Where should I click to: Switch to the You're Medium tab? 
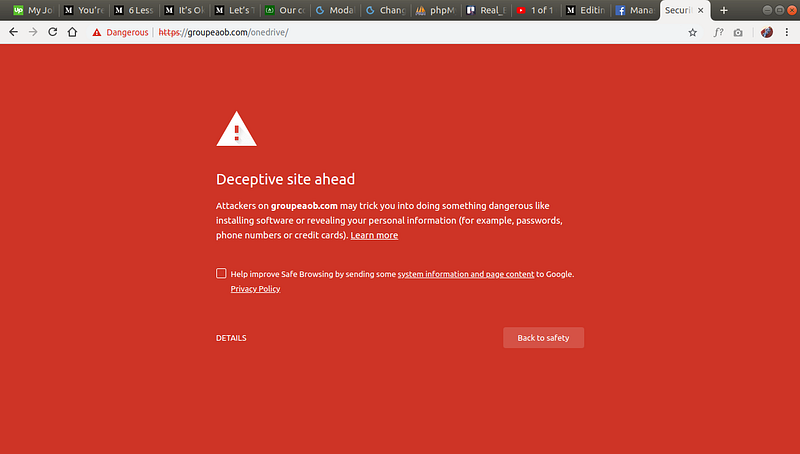point(84,10)
